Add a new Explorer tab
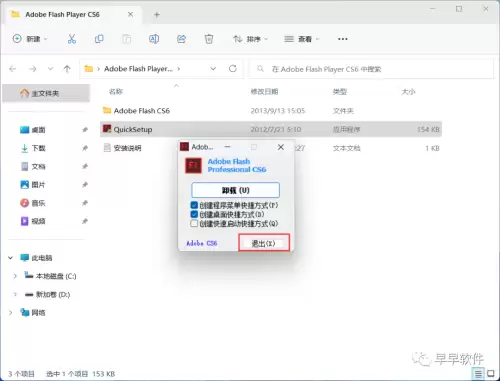This screenshot has width=500, height=381. coord(157,15)
